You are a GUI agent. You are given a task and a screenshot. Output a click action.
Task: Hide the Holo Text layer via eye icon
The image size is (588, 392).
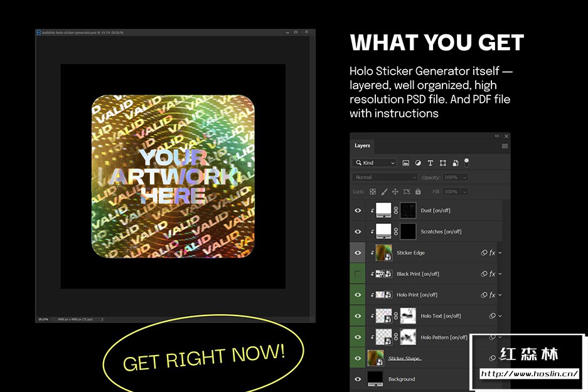click(358, 316)
